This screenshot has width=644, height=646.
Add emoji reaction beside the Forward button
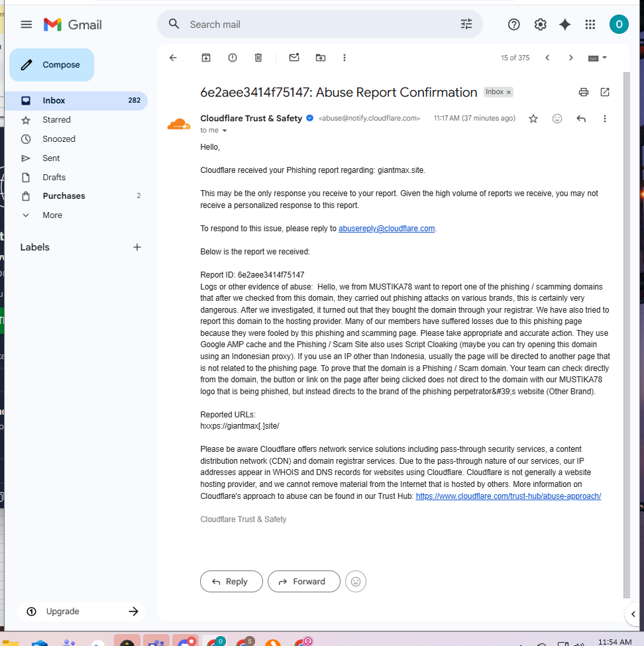[x=356, y=581]
